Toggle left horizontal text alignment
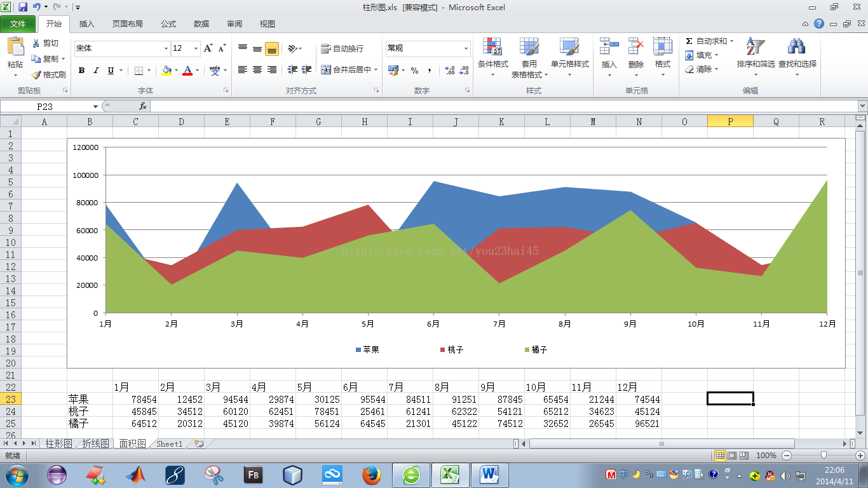This screenshot has height=488, width=868. (243, 70)
